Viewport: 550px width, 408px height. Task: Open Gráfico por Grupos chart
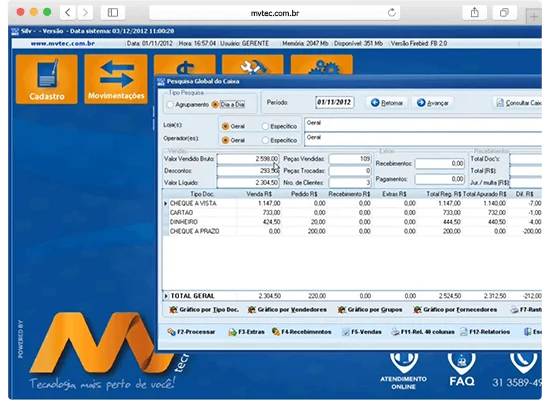coord(370,310)
